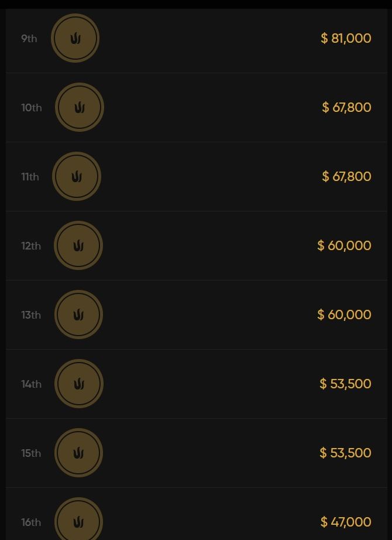The width and height of the screenshot is (392, 540).
Task: Click the 12th place $ 60,000 prize
Action: coord(344,246)
